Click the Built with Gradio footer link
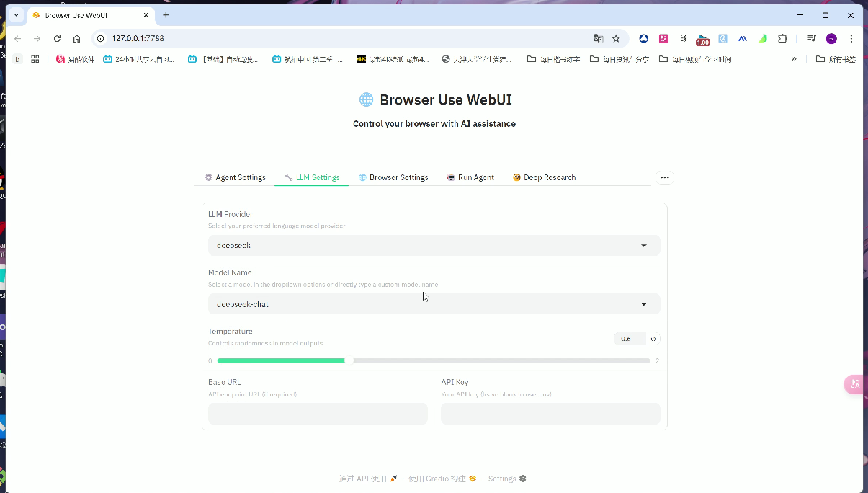 tap(442, 479)
